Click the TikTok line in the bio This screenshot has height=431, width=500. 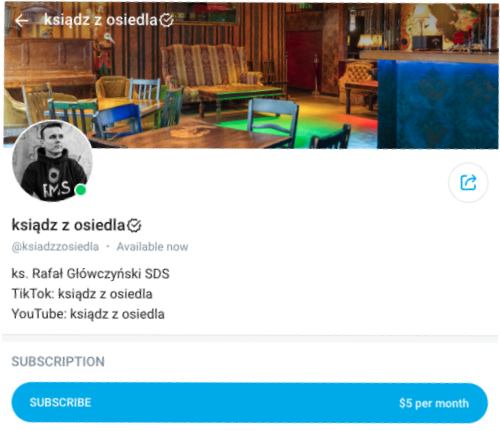82,294
